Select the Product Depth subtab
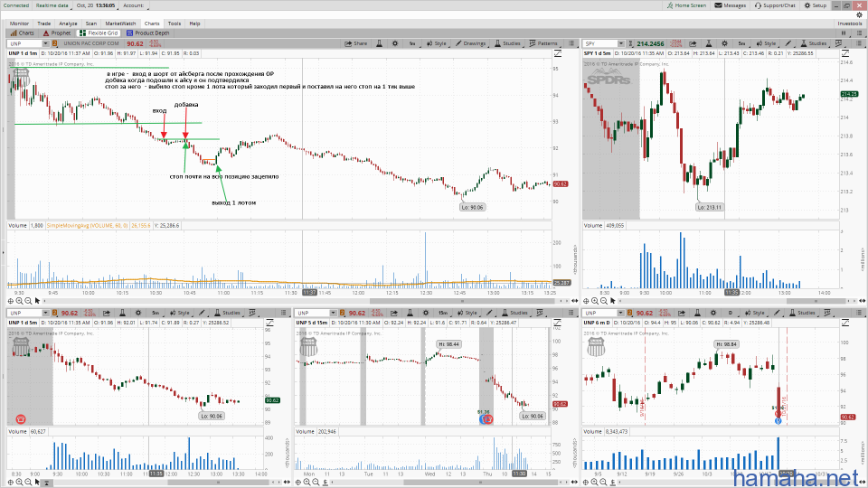This screenshot has height=488, width=868. [147, 33]
